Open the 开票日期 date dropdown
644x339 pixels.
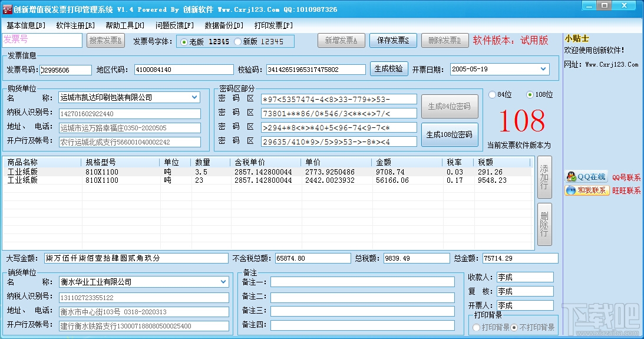point(543,69)
